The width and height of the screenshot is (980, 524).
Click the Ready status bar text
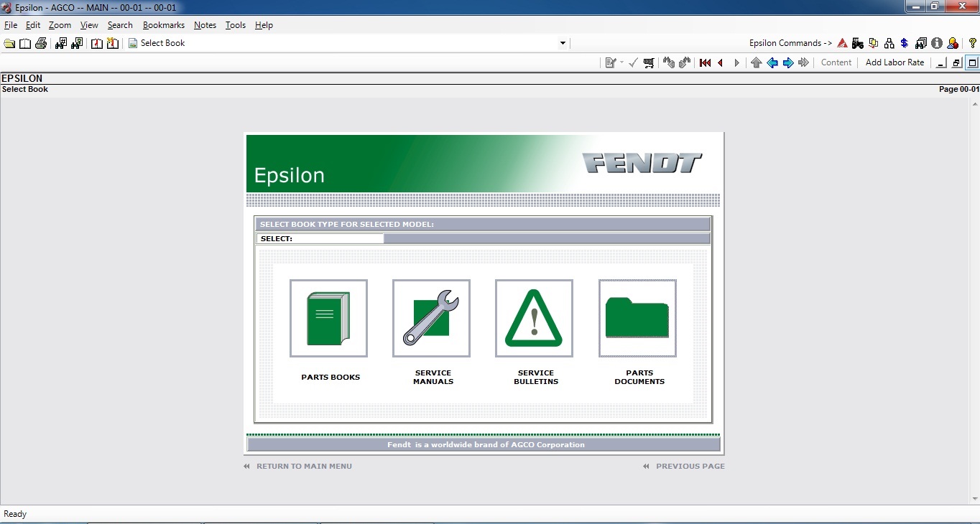15,514
